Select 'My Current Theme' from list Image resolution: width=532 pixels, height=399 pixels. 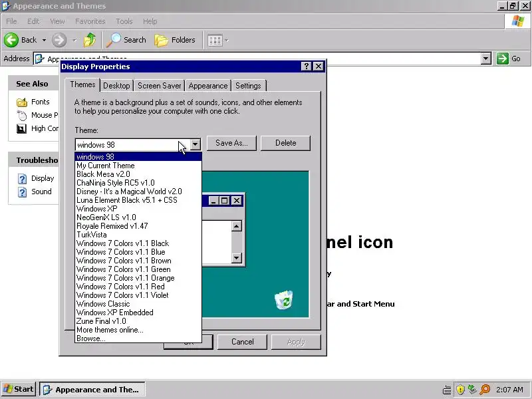point(138,166)
